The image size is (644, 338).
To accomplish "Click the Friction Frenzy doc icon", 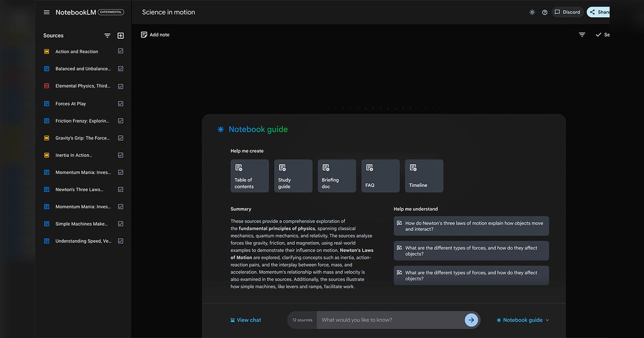I will [x=47, y=121].
